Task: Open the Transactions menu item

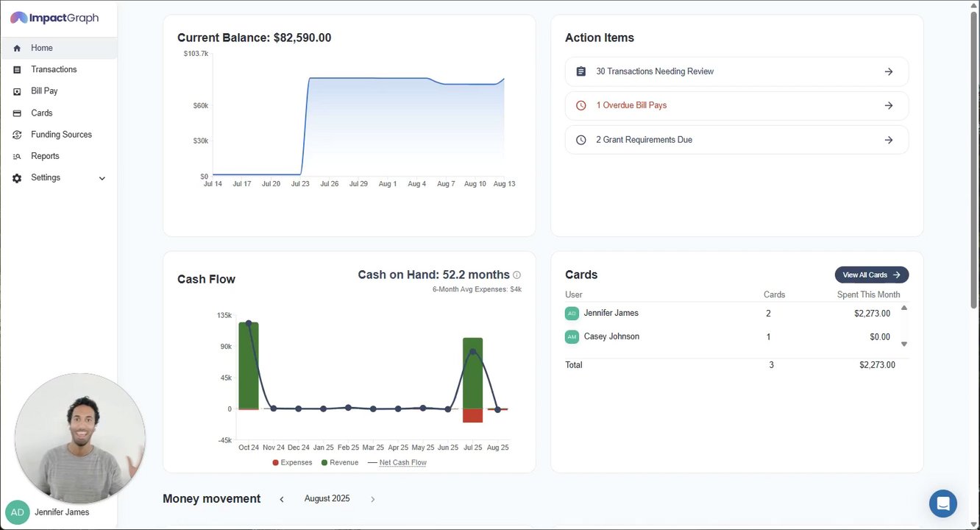Action: (x=54, y=69)
